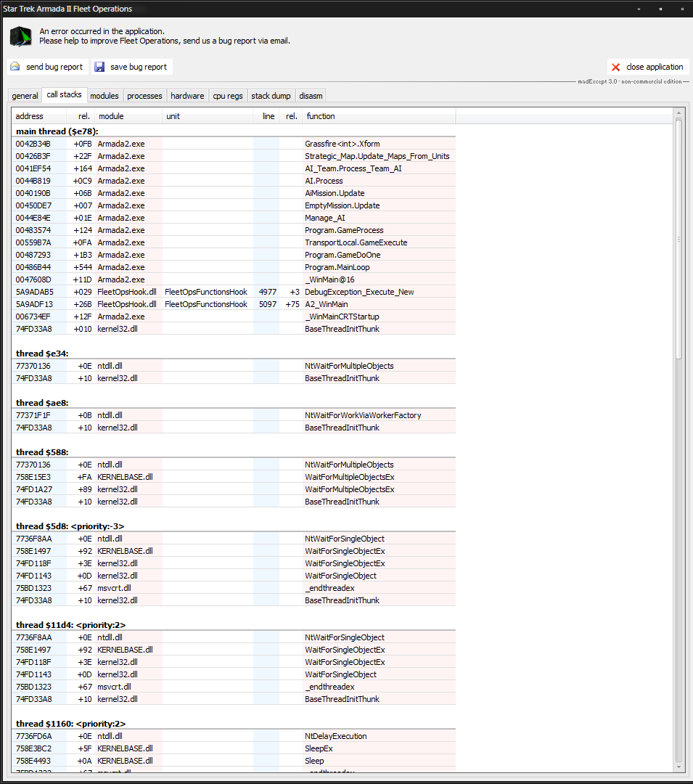
Task: Click the address column header
Action: [x=38, y=116]
